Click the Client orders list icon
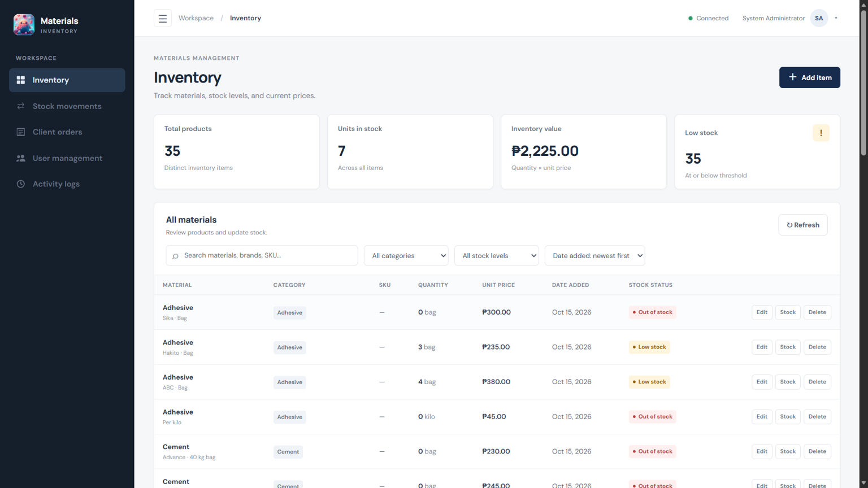The width and height of the screenshot is (868, 488). (x=21, y=132)
